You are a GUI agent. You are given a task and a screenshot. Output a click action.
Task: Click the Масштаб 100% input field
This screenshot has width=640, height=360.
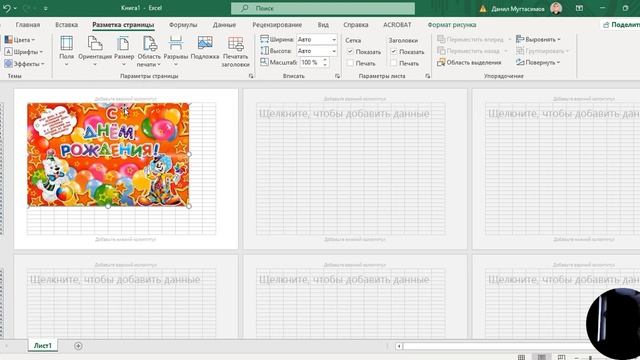coord(311,62)
